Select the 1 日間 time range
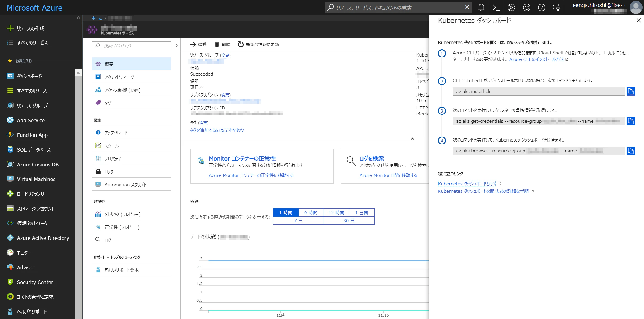The height and width of the screenshot is (319, 644). pos(362,212)
